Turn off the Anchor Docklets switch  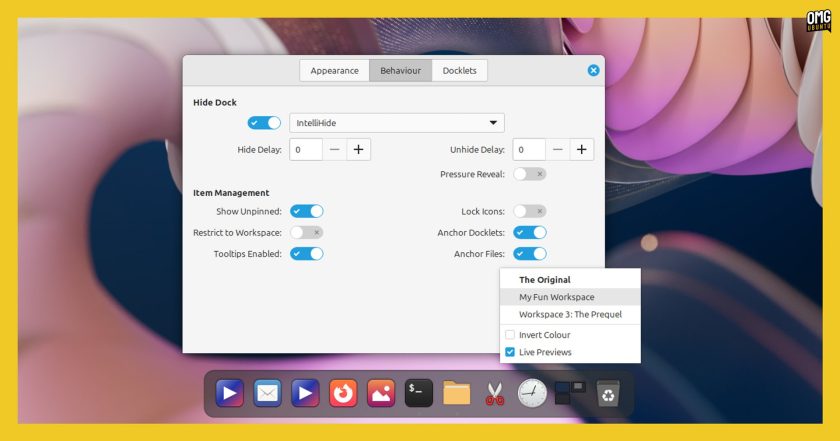coord(530,233)
